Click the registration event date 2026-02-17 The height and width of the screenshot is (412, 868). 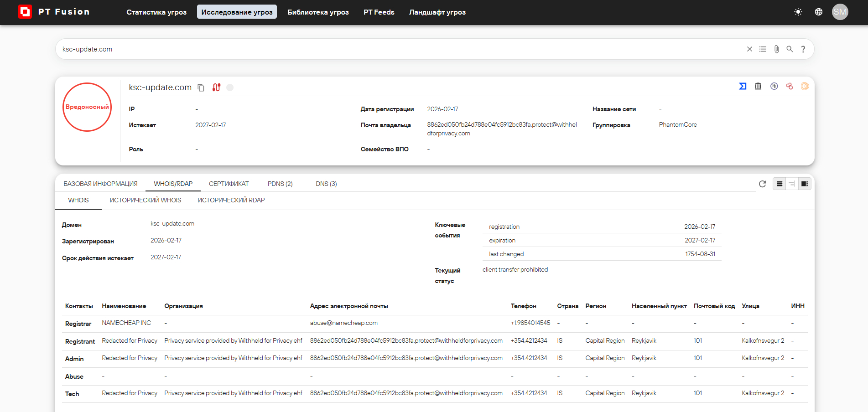[700, 227]
